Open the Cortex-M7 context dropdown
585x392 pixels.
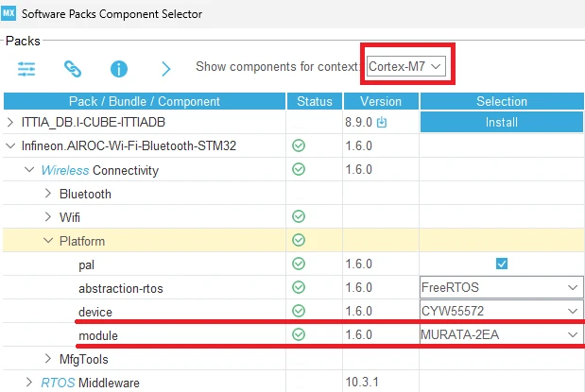coord(405,67)
